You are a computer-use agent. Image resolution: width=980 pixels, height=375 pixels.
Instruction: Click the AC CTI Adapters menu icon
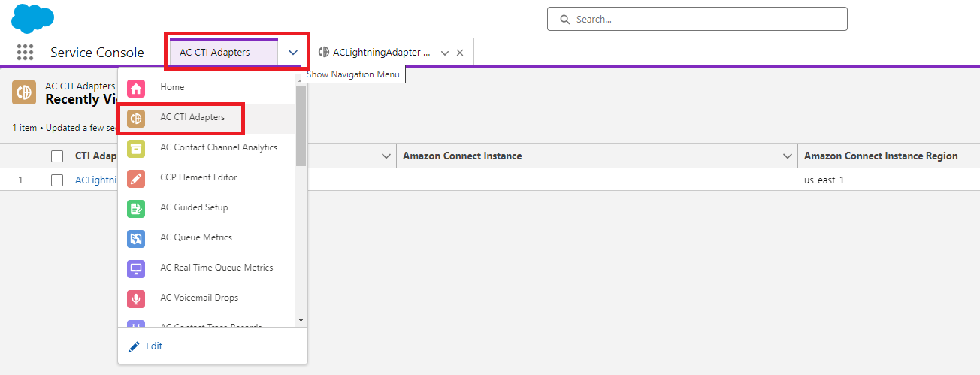coord(136,118)
